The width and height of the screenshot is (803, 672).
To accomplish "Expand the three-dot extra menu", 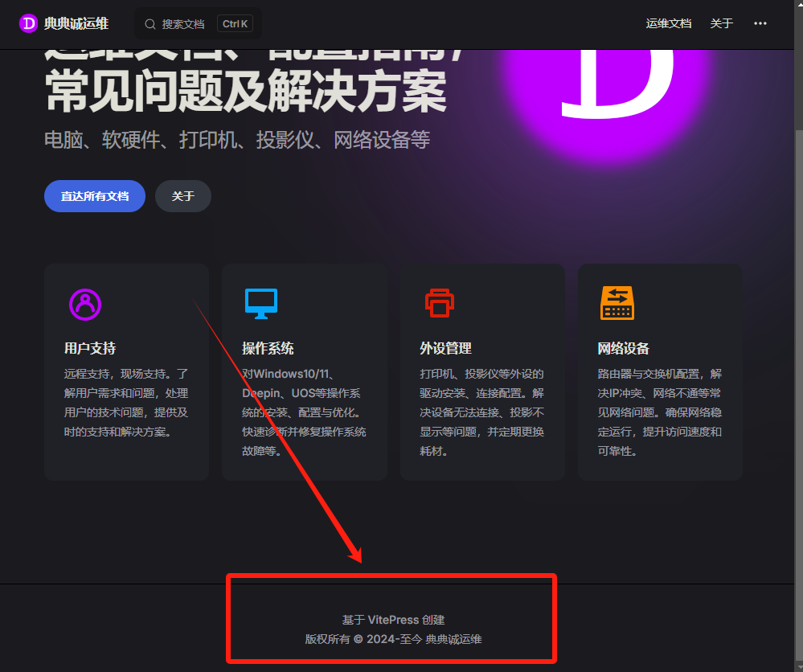I will [x=760, y=23].
